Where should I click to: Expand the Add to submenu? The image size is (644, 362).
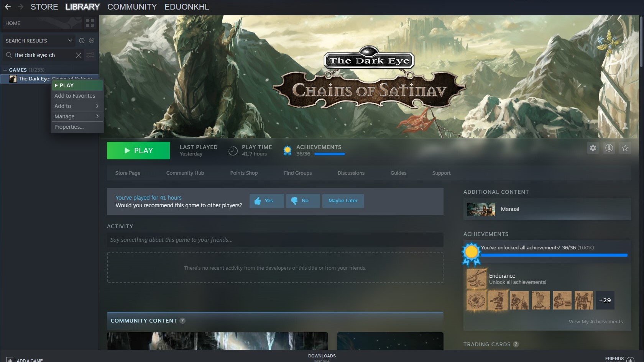point(77,106)
